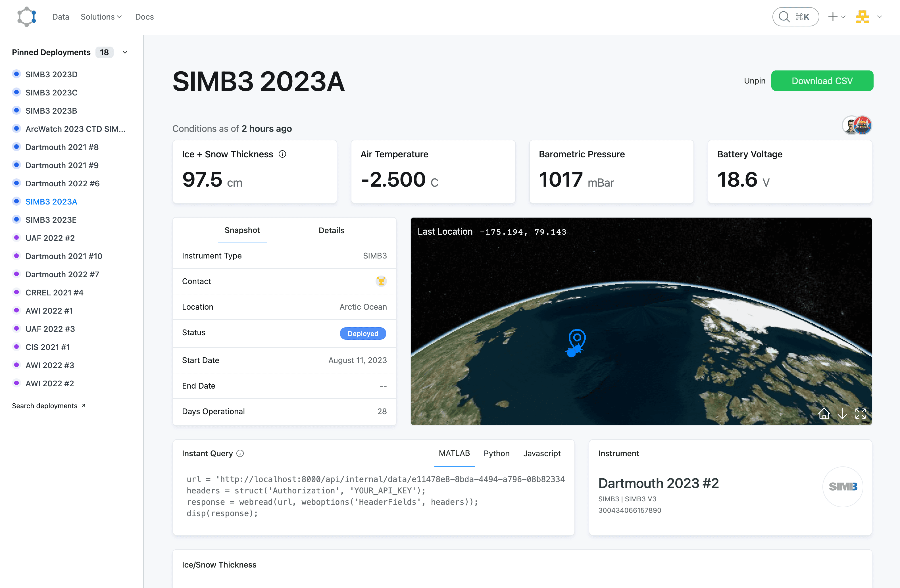Click the Ice + Snow Thickness 97.5 value
The image size is (900, 588).
click(x=202, y=179)
